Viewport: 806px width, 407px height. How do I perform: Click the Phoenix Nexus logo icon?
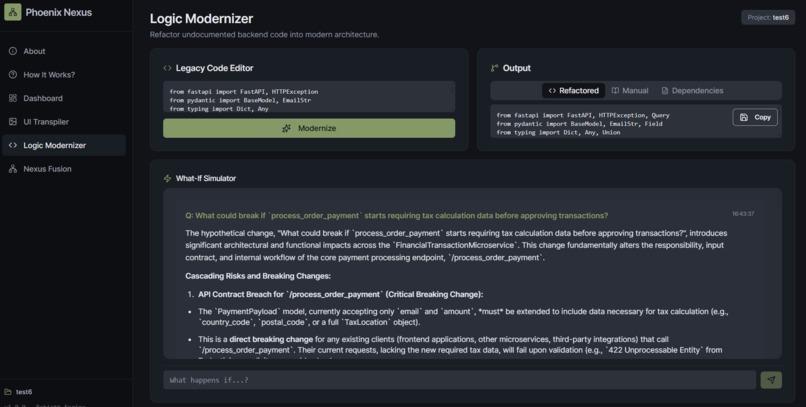coord(13,12)
